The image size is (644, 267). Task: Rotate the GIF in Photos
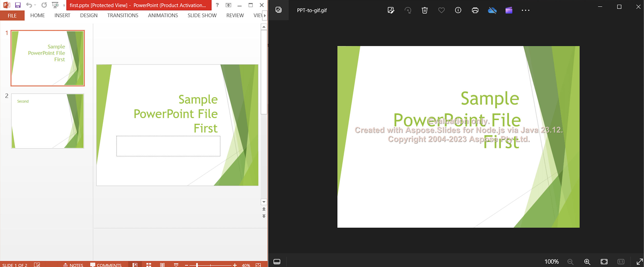[408, 10]
